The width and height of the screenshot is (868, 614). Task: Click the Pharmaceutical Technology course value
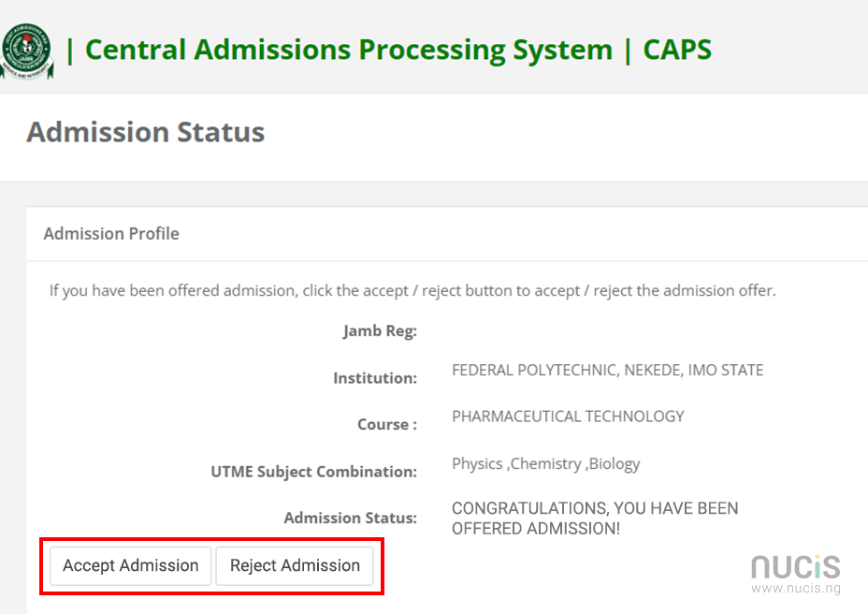(x=568, y=416)
